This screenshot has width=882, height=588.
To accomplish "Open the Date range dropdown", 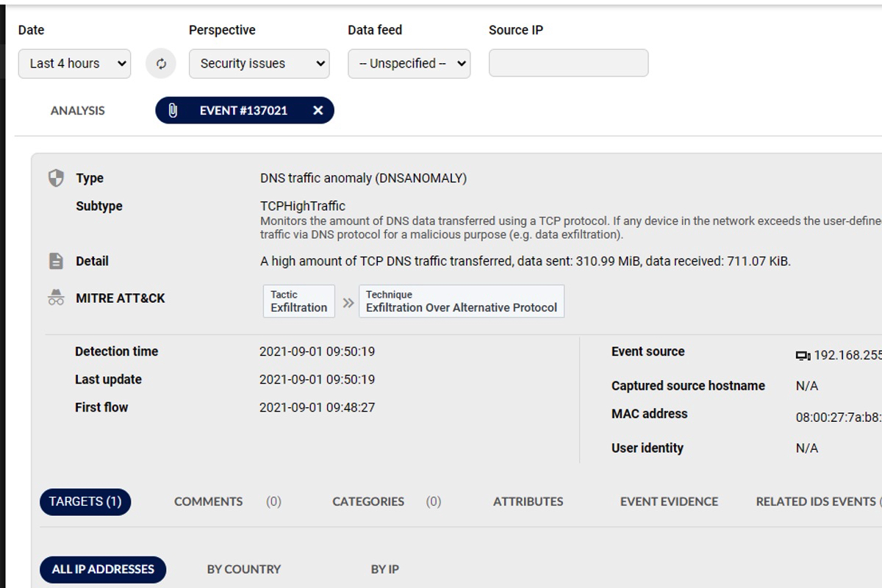I will click(x=74, y=63).
